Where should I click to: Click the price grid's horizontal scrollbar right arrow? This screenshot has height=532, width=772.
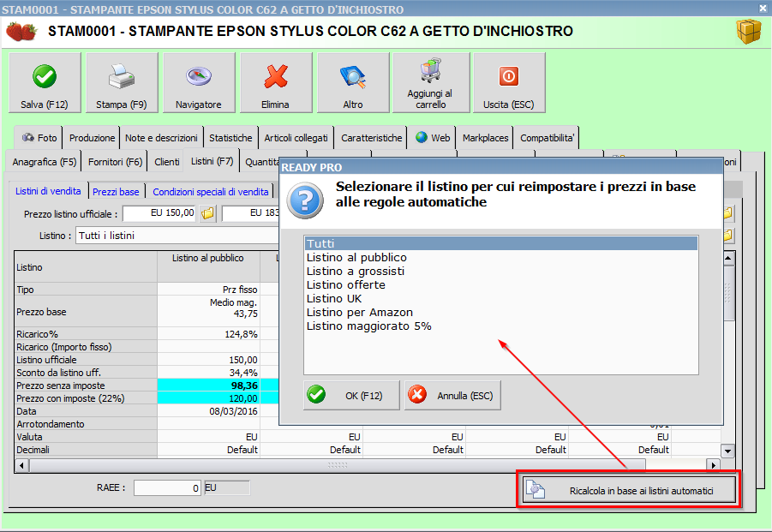click(x=713, y=465)
